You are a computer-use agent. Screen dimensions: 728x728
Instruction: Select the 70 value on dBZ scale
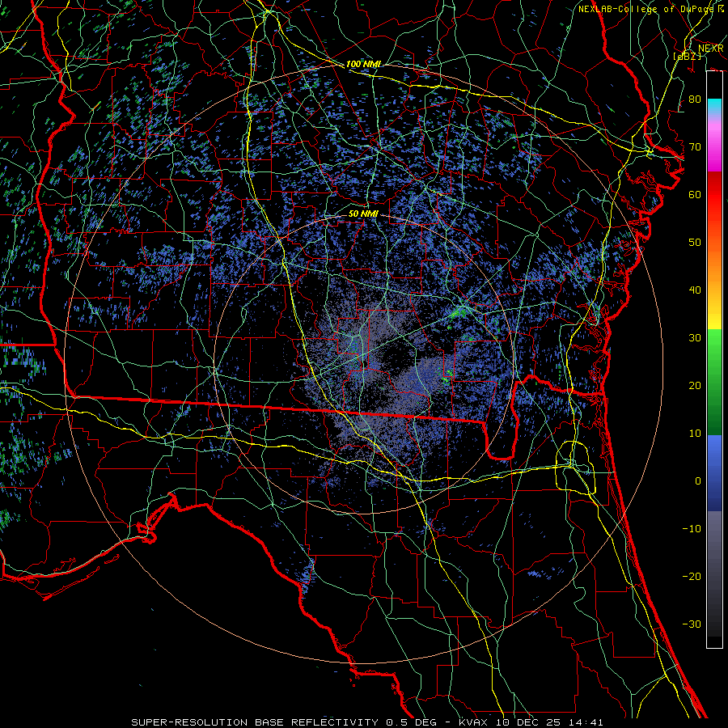(695, 147)
